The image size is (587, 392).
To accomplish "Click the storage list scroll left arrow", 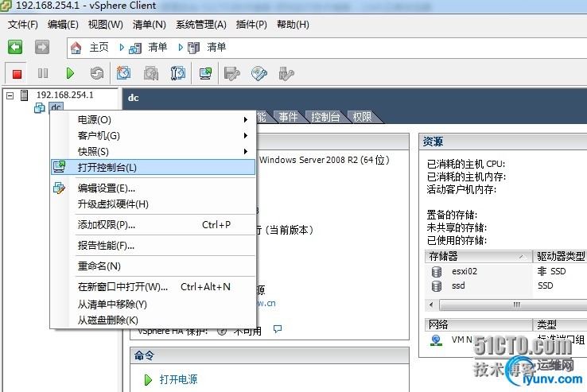I will [431, 305].
